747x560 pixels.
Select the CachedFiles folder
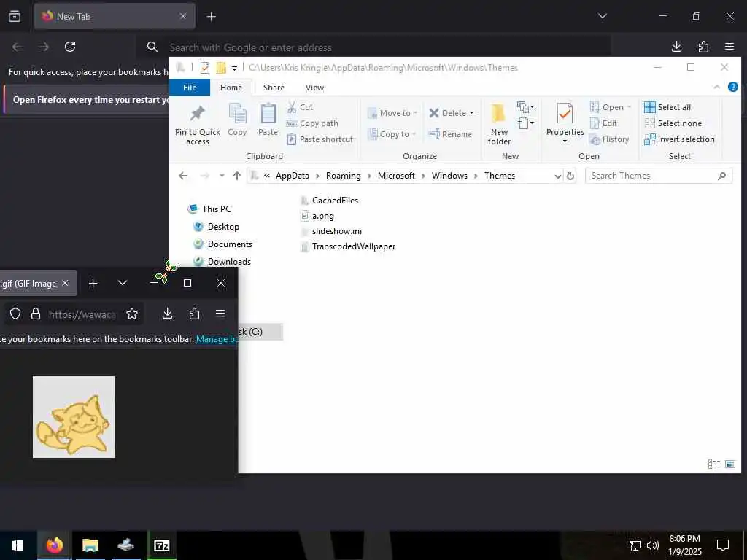pyautogui.click(x=330, y=201)
